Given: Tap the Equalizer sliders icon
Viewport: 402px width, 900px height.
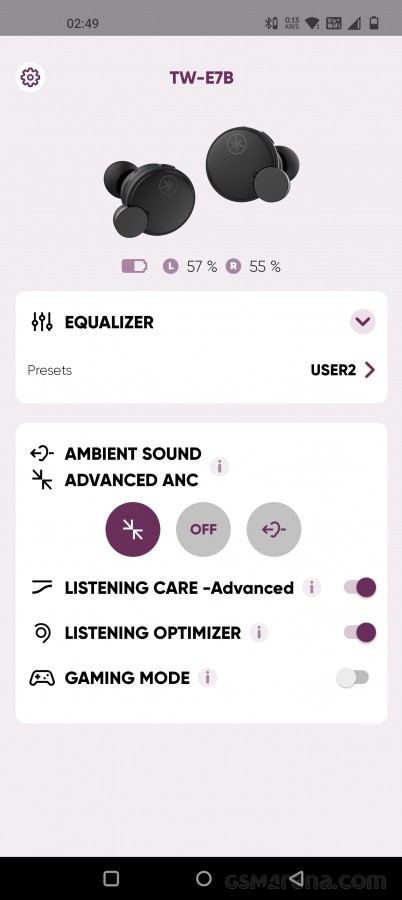Looking at the screenshot, I should click(42, 322).
